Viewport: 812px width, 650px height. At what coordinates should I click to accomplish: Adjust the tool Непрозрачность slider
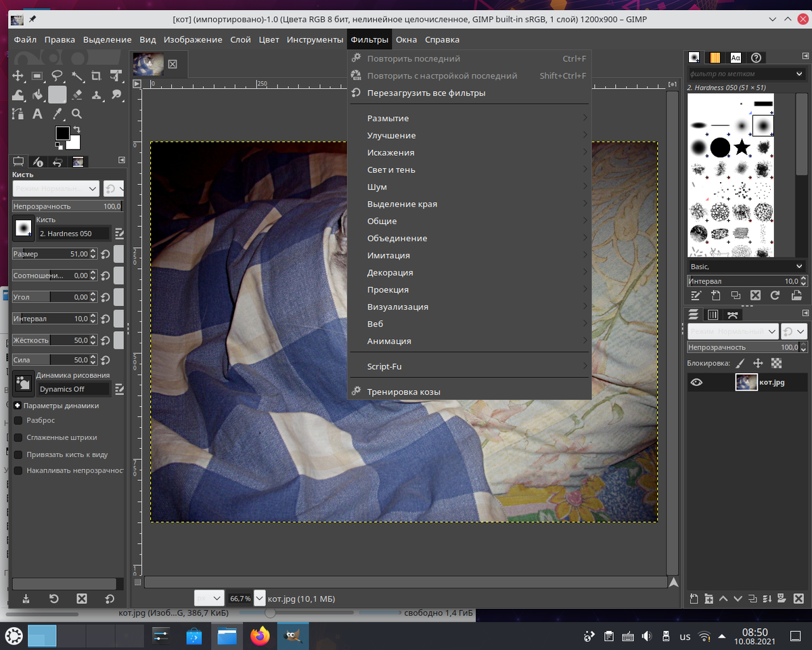click(x=66, y=206)
